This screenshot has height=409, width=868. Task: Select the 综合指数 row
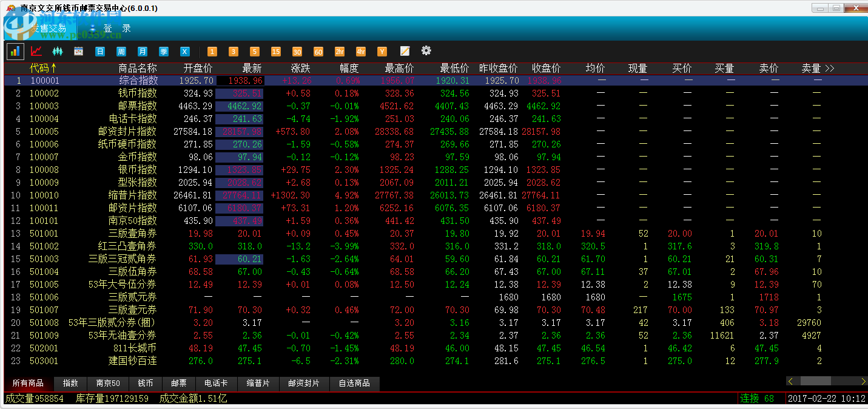[436, 80]
